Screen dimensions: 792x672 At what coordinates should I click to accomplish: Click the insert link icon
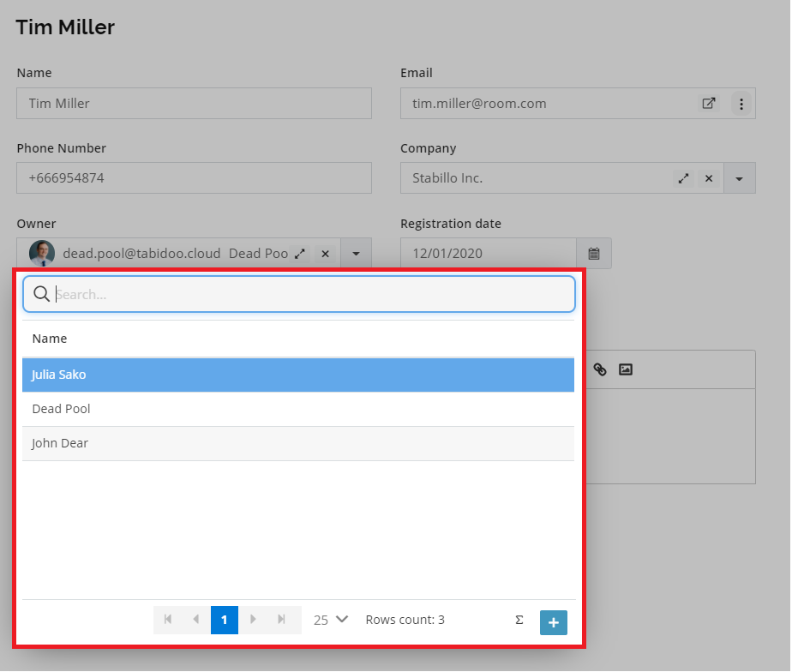pos(599,369)
